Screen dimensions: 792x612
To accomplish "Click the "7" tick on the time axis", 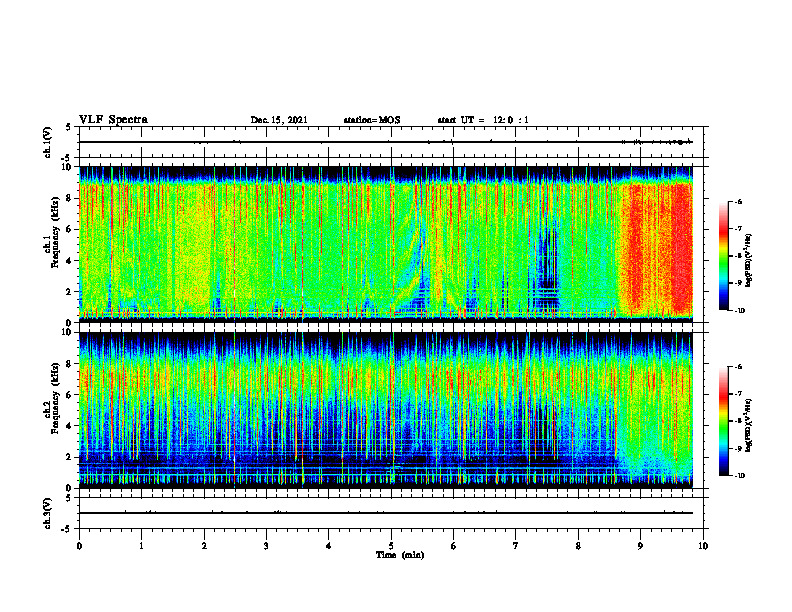I will pos(516,546).
